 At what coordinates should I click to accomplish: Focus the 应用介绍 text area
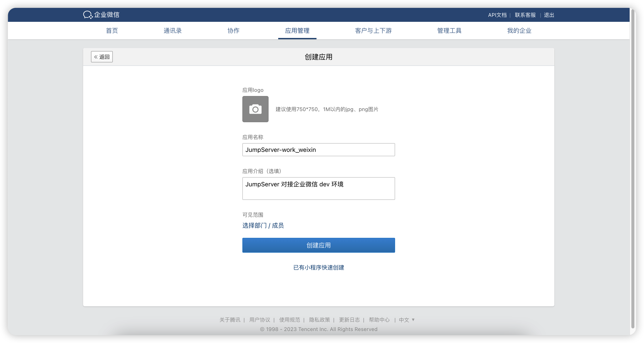tap(319, 188)
